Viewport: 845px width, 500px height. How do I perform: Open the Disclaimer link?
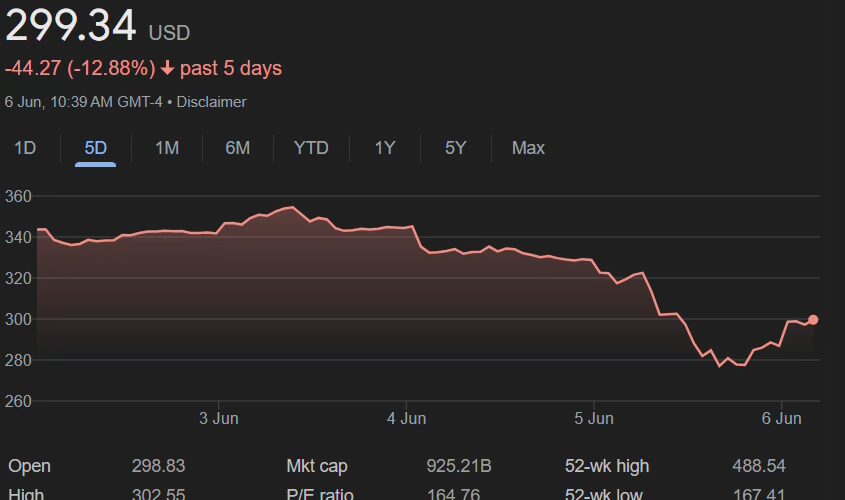(x=211, y=102)
